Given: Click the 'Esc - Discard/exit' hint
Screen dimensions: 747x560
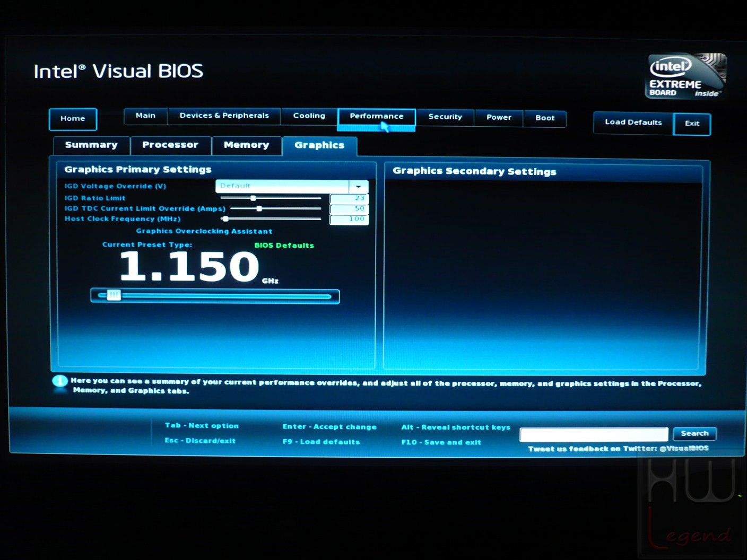Looking at the screenshot, I should click(200, 441).
